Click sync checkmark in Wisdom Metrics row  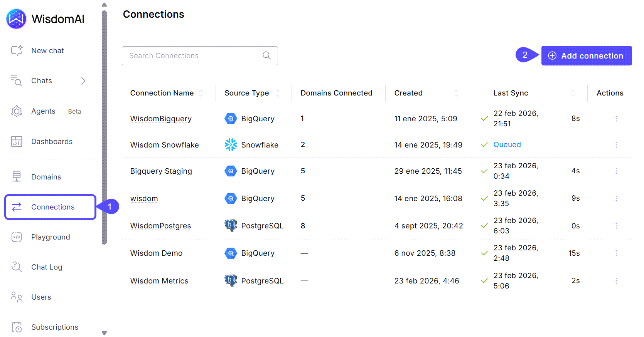click(x=484, y=281)
